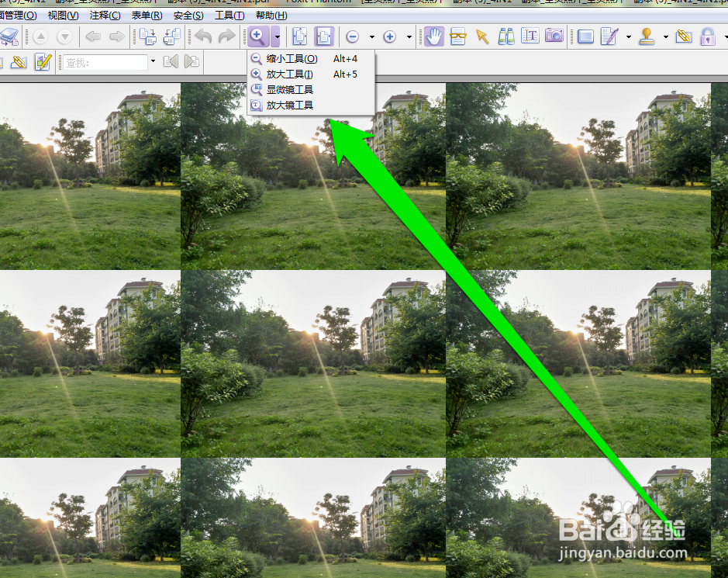This screenshot has height=578, width=728.
Task: Click the find previous result icon
Action: 171,61
